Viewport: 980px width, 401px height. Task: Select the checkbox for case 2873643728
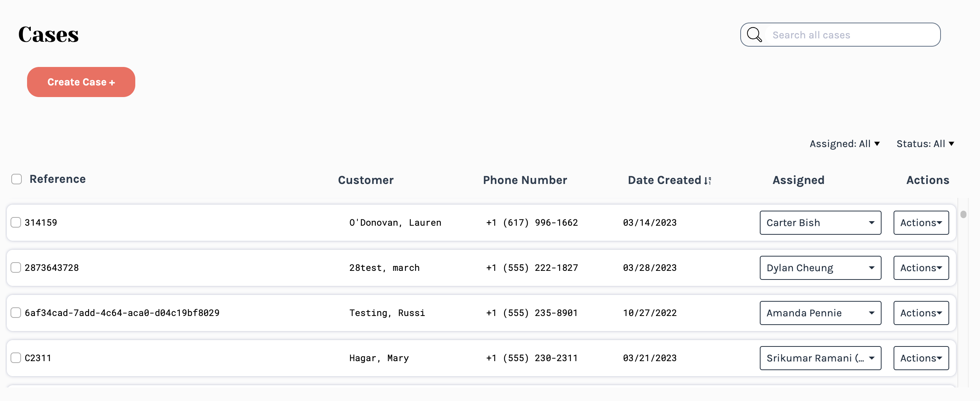(16, 268)
